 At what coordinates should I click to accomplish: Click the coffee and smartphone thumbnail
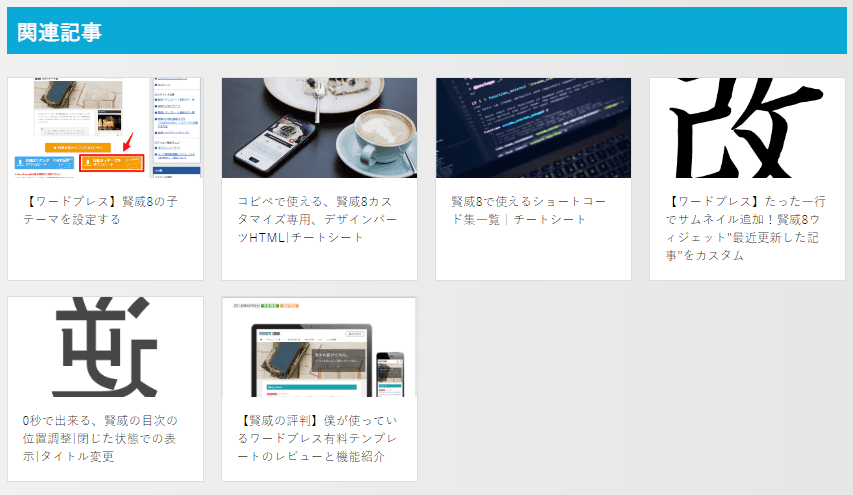[319, 128]
